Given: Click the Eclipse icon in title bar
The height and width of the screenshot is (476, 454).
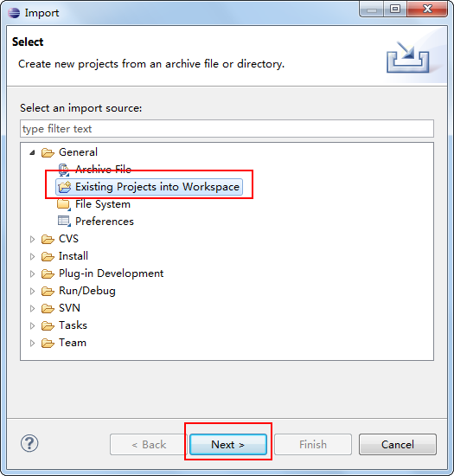Looking at the screenshot, I should (x=14, y=13).
